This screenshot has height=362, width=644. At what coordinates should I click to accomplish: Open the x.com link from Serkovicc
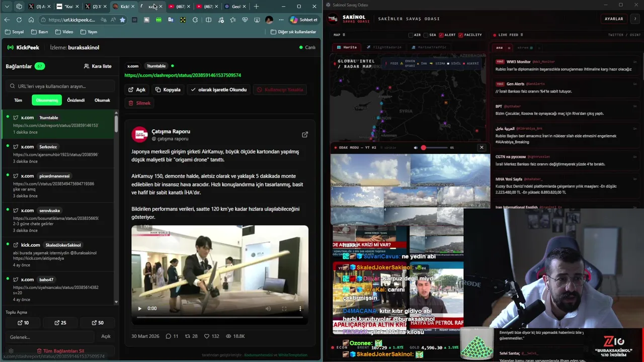58,154
